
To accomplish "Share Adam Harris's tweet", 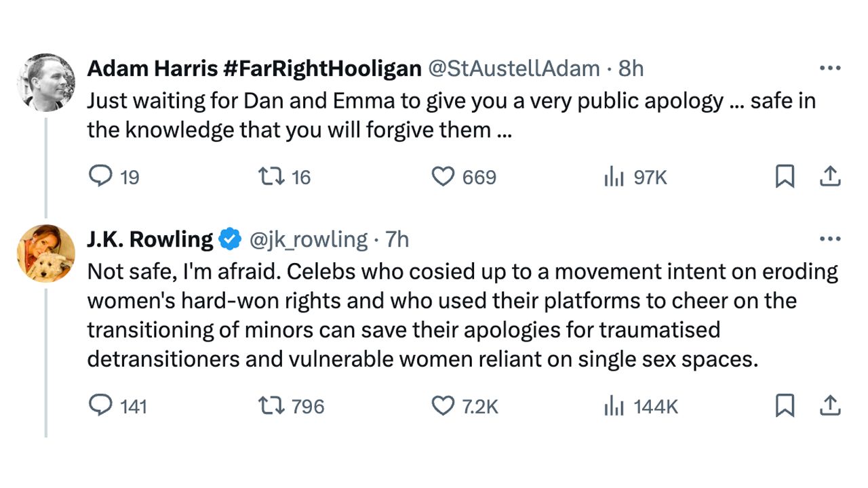I will pyautogui.click(x=830, y=177).
